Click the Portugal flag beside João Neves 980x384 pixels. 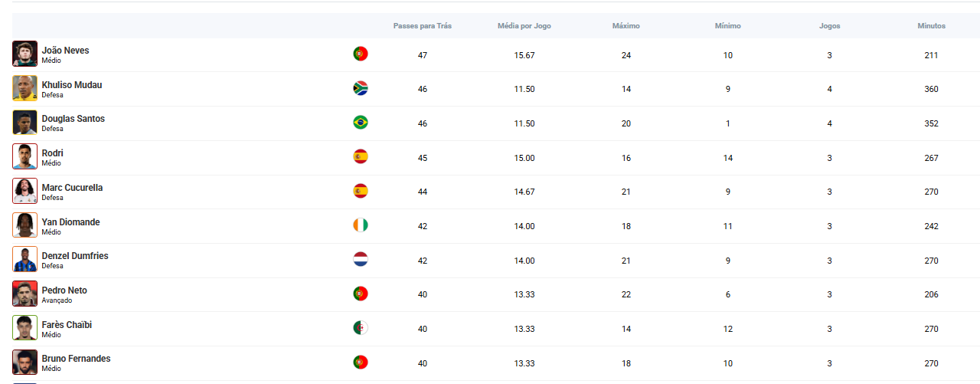(360, 54)
